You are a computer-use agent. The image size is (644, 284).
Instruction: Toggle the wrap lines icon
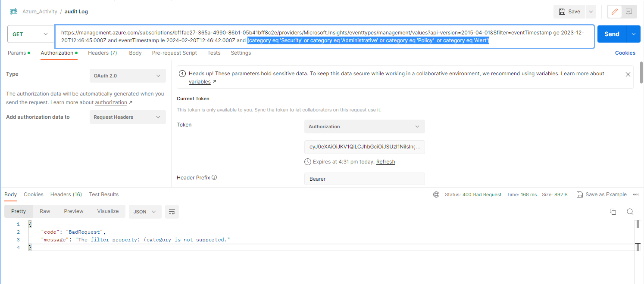tap(172, 212)
